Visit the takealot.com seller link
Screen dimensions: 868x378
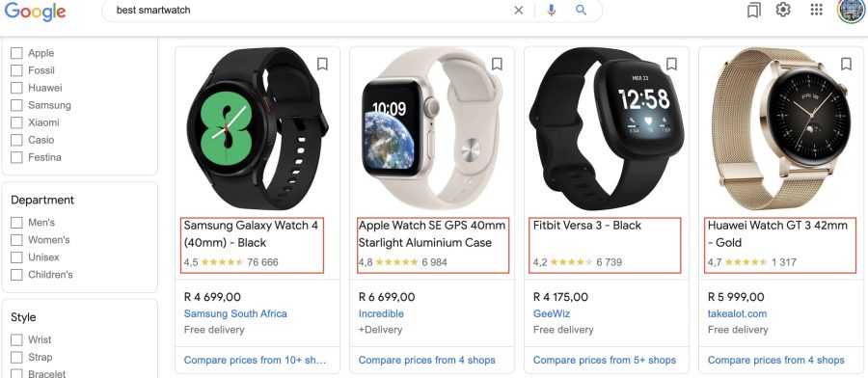pyautogui.click(x=738, y=313)
